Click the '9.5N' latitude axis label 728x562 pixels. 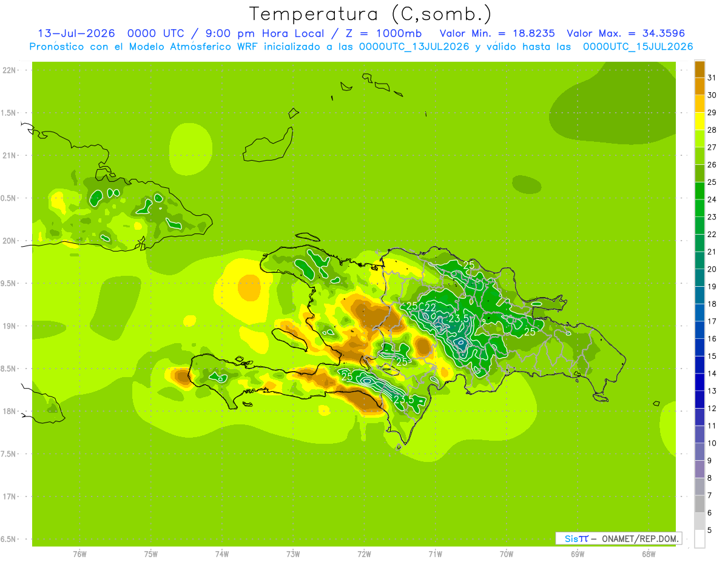pyautogui.click(x=9, y=284)
